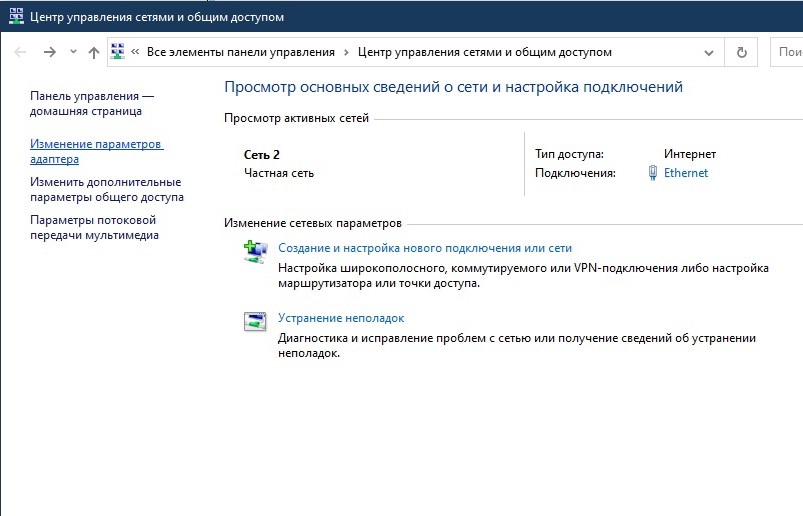Open 'Изменение параметров адаптера'
Image resolution: width=803 pixels, height=516 pixels.
tap(96, 152)
